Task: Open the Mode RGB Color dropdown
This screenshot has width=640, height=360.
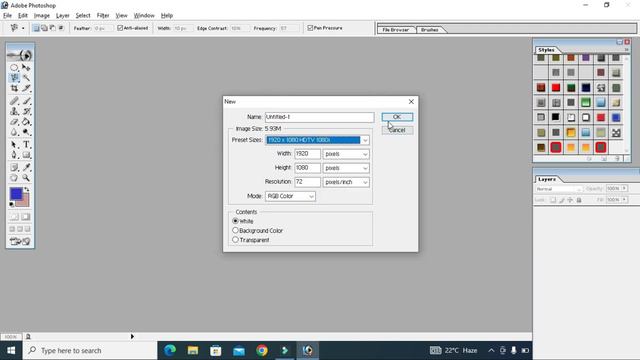Action: pyautogui.click(x=290, y=196)
